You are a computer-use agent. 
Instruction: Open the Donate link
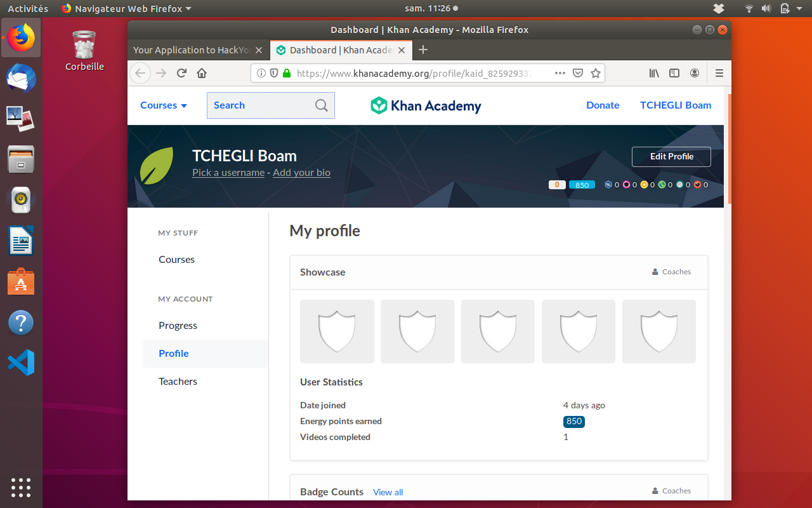(x=603, y=105)
